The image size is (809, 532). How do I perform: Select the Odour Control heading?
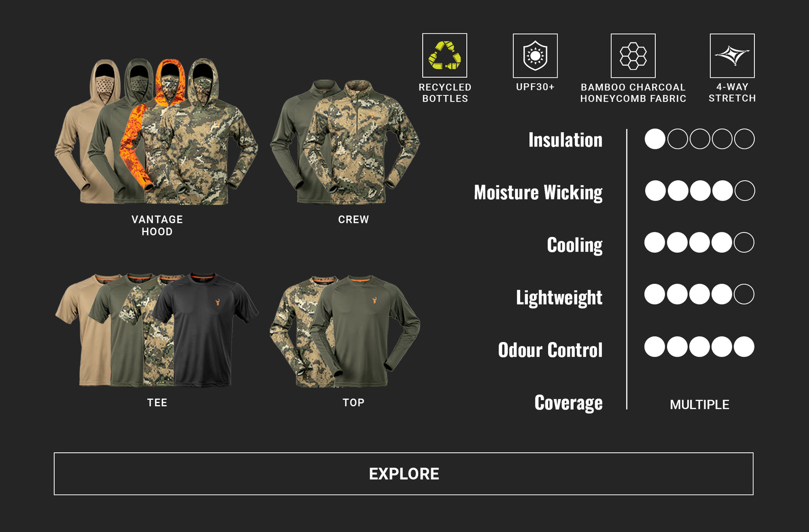[550, 350]
